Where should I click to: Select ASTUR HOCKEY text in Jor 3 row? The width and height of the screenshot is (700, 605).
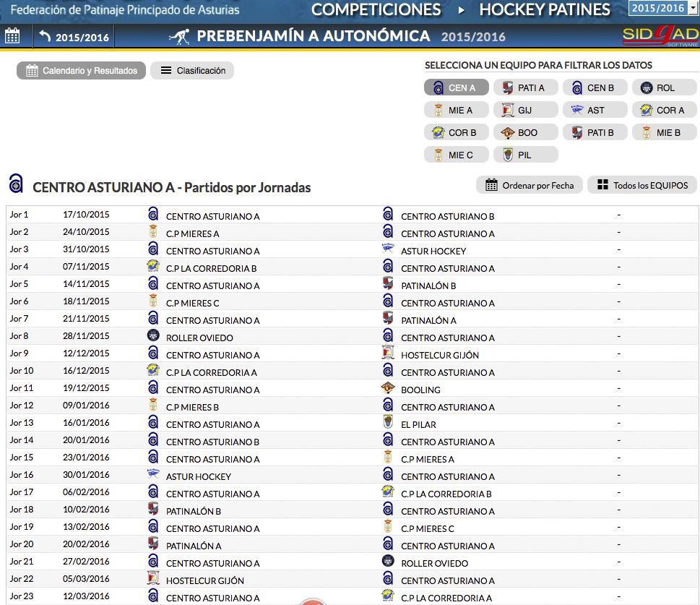click(433, 251)
